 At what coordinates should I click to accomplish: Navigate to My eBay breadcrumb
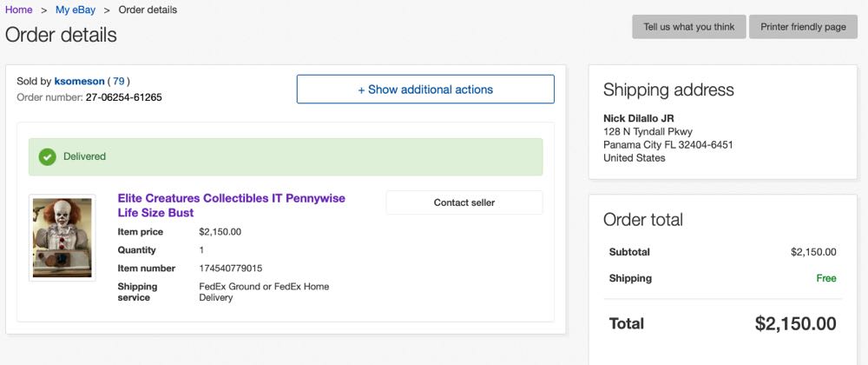74,10
